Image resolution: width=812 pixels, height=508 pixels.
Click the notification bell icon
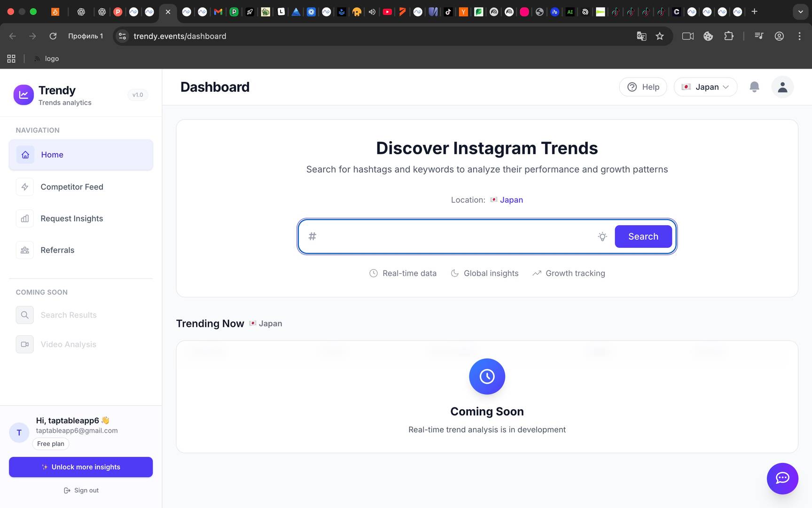click(754, 87)
